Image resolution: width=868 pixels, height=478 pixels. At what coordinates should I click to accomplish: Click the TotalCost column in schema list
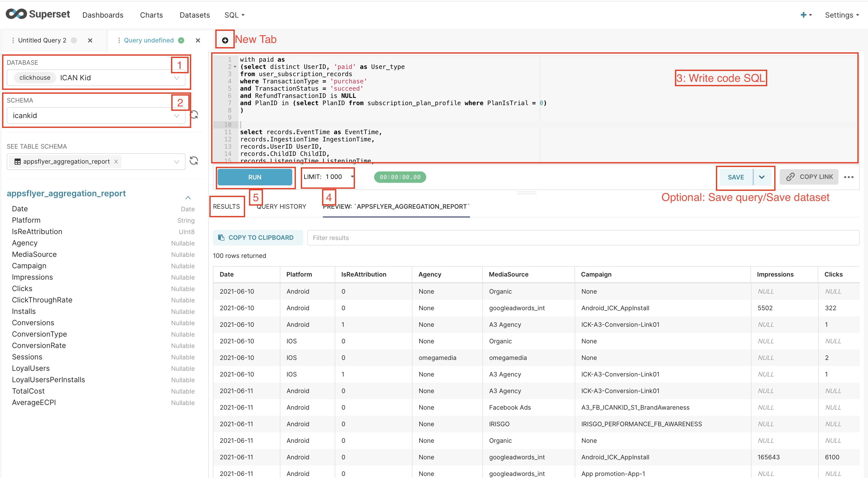click(x=28, y=391)
